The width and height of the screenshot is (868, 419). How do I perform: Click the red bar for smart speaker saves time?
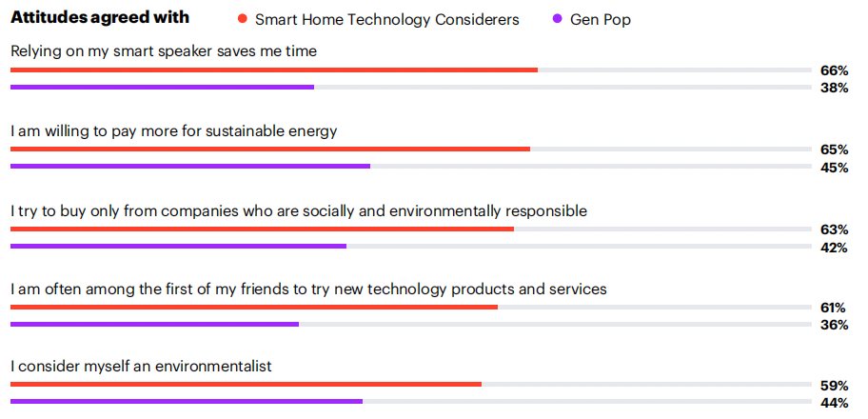(274, 70)
